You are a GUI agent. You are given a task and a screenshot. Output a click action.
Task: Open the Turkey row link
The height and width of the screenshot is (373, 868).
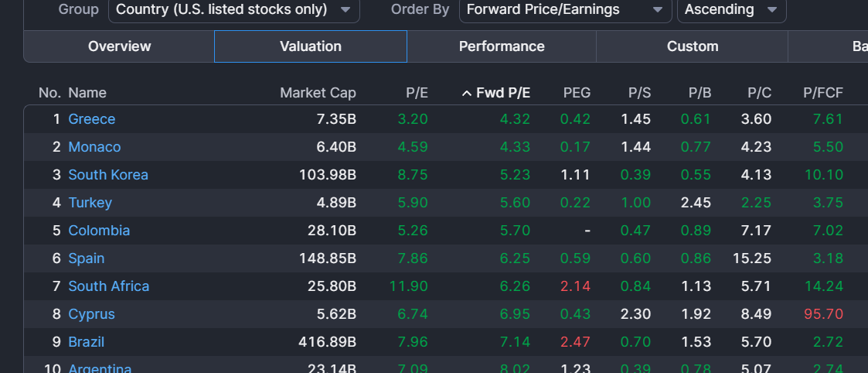pos(90,203)
